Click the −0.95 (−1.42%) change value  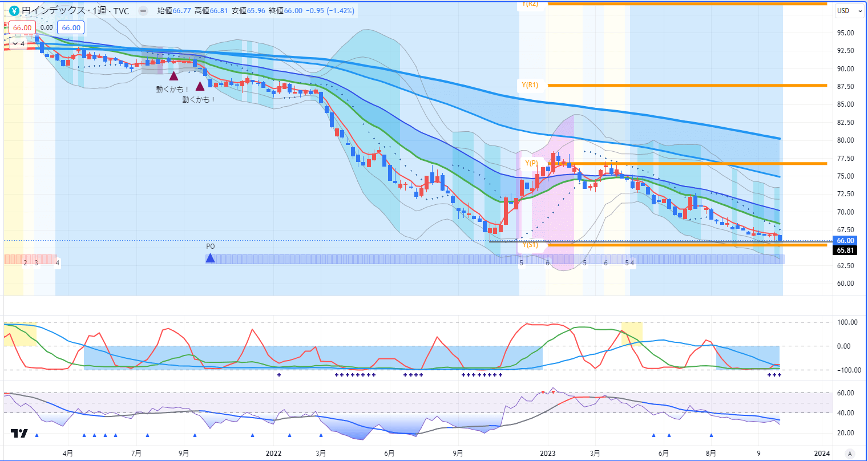(330, 11)
